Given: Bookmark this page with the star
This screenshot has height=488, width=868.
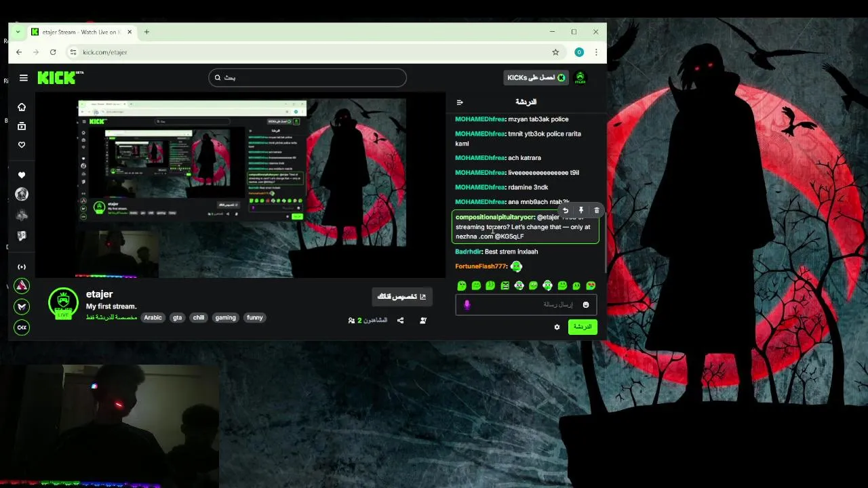Looking at the screenshot, I should 555,52.
